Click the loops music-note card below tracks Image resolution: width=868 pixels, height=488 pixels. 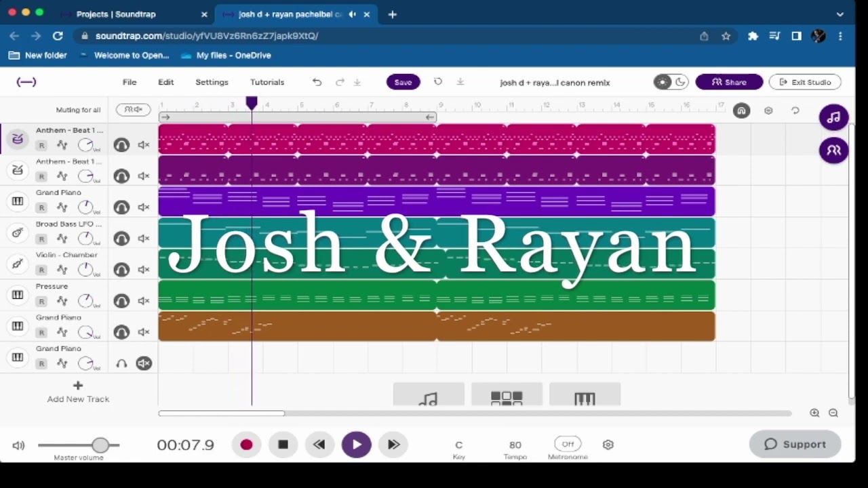pos(429,395)
